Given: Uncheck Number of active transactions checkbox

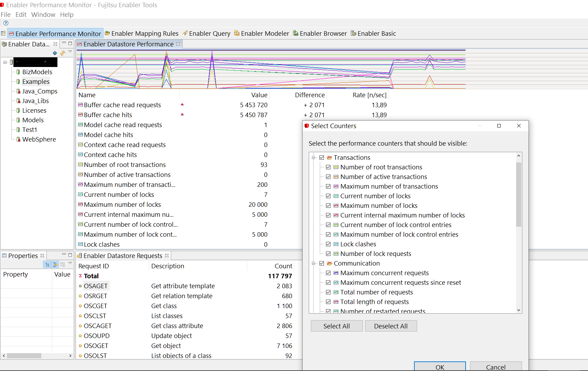Looking at the screenshot, I should (328, 177).
